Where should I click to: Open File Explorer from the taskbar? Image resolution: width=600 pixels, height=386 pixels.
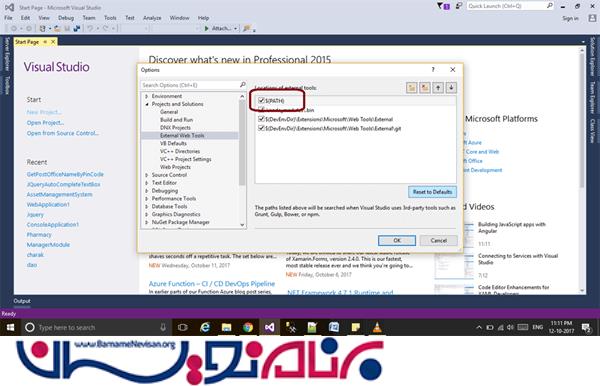coord(227,327)
